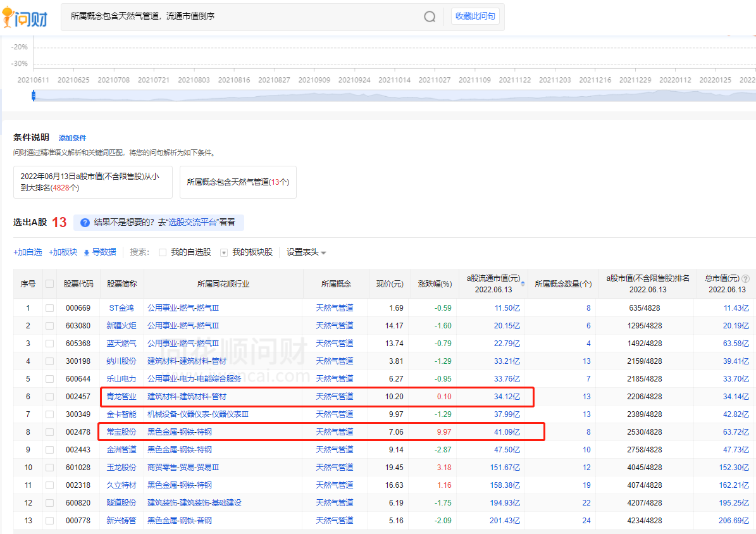Click concept count 19 for 久立特材
The image size is (756, 534).
(586, 485)
